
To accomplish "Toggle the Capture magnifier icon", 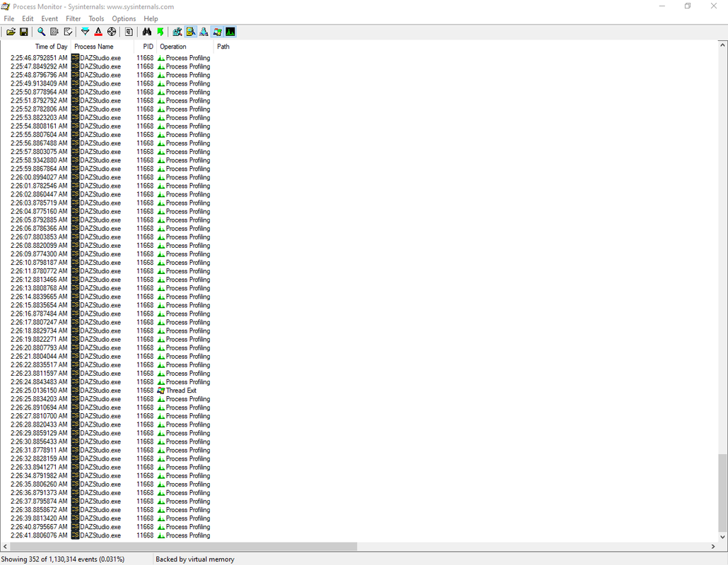I will 41,32.
